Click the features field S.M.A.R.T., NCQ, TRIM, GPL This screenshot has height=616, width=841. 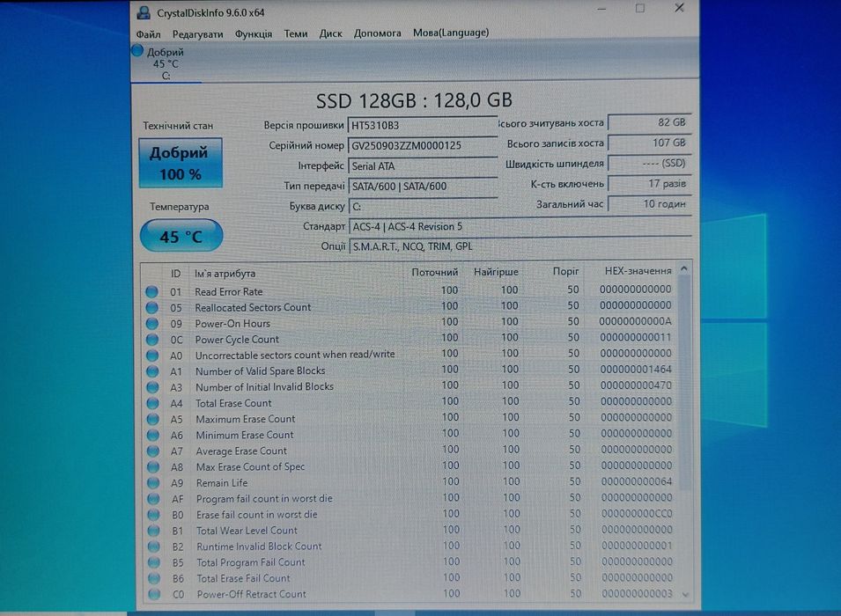click(x=520, y=246)
